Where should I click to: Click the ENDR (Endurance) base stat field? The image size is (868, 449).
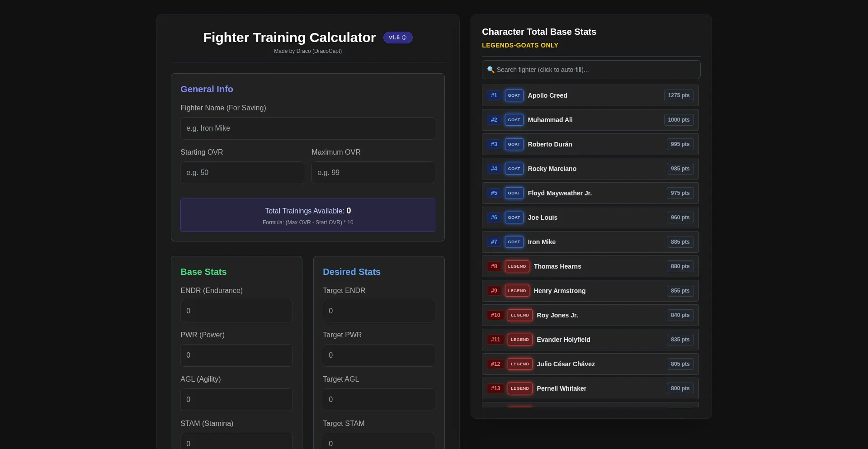pyautogui.click(x=236, y=311)
